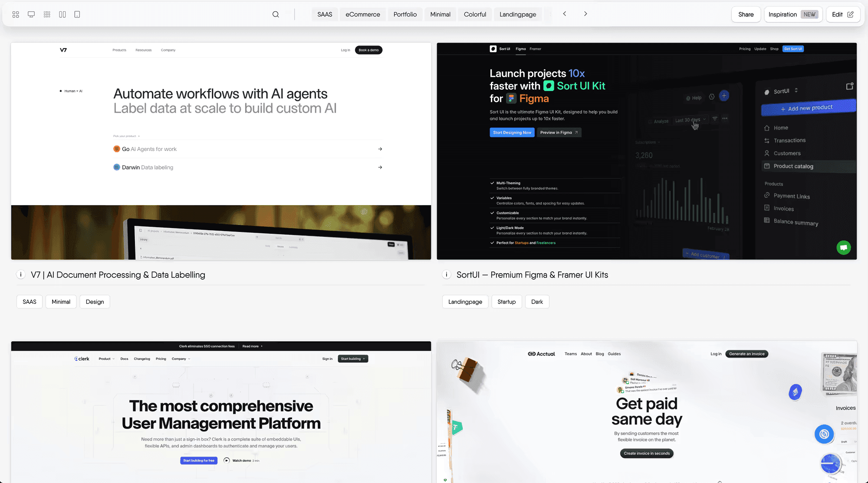Click Book a demo in the V7 preview
The height and width of the screenshot is (483, 868).
tap(368, 50)
